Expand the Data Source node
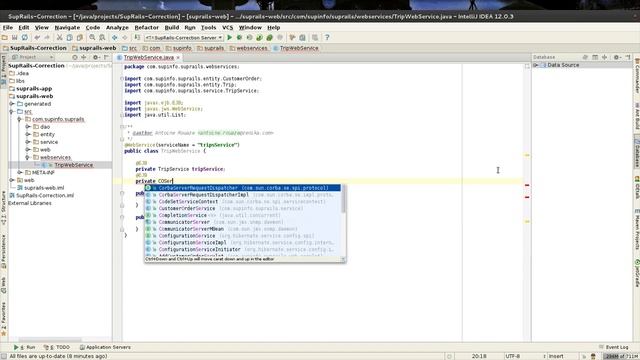 [x=536, y=65]
